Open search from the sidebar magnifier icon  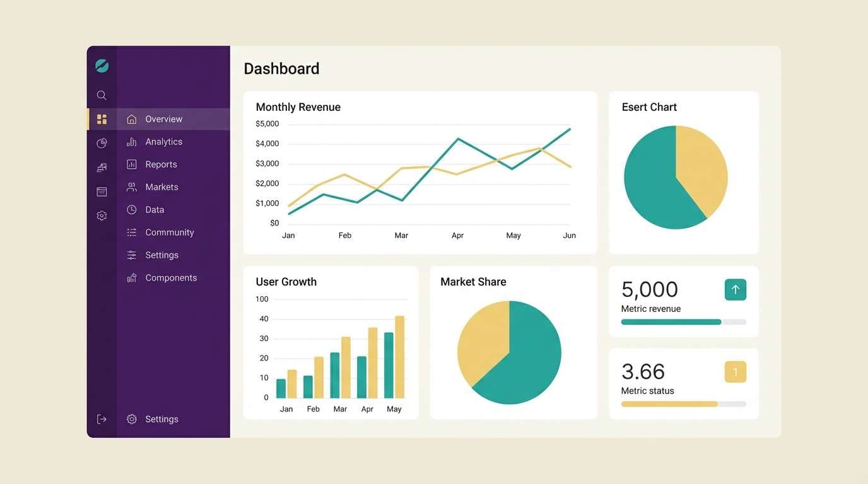click(102, 95)
